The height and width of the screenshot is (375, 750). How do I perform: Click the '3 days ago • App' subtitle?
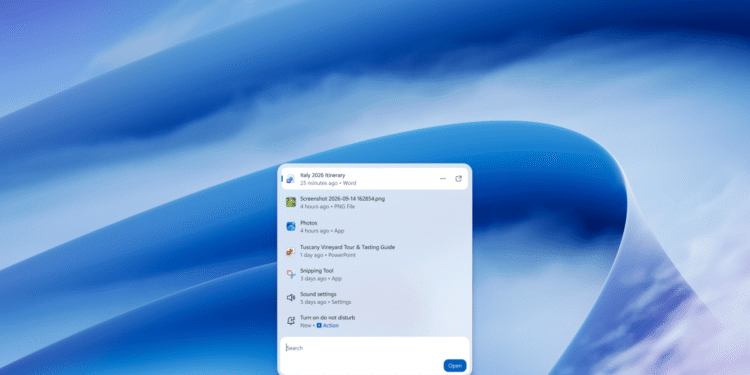321,278
